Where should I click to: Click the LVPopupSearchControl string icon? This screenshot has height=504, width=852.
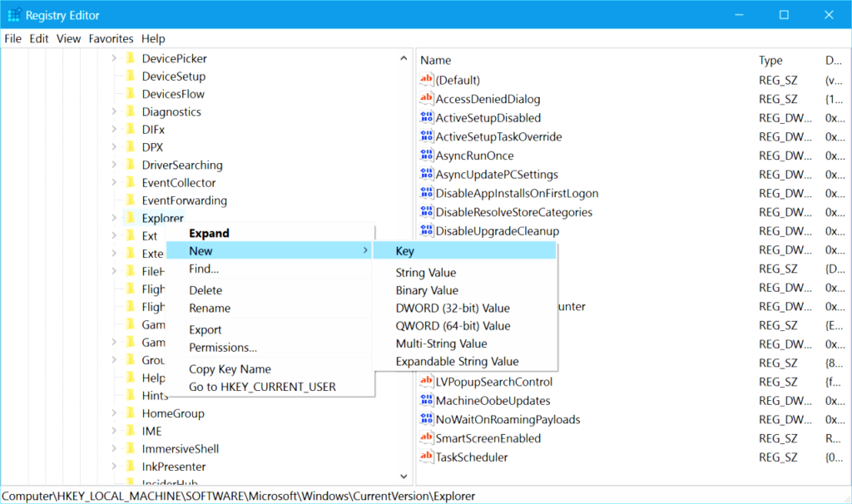pos(427,381)
